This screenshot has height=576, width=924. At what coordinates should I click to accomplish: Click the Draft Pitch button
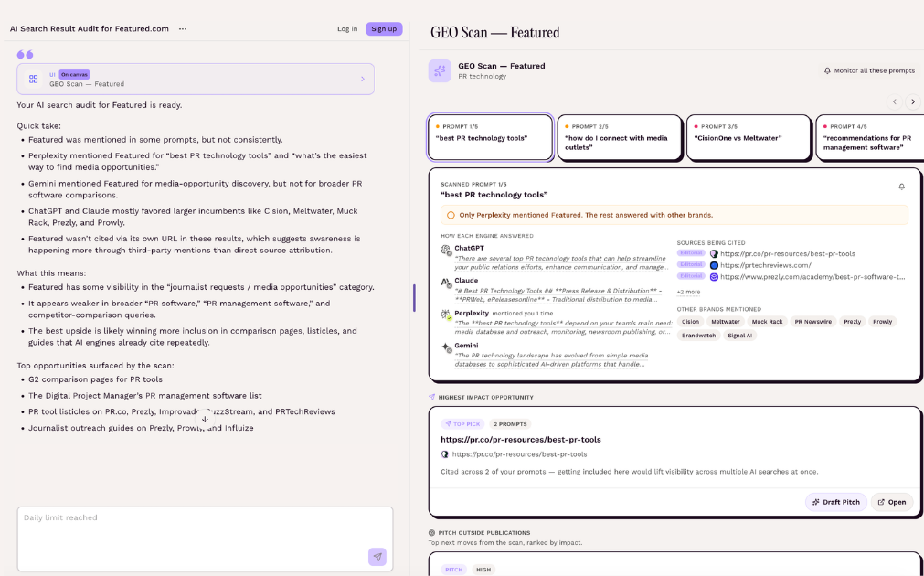(835, 502)
